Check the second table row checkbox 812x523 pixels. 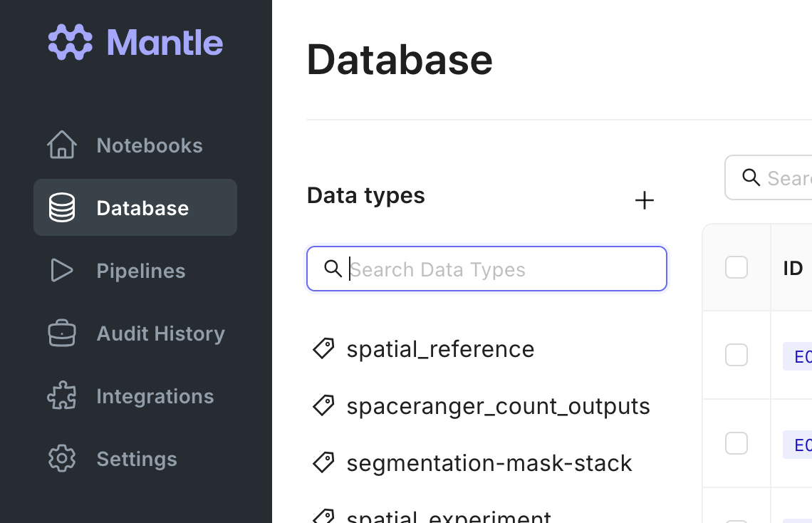pyautogui.click(x=736, y=443)
